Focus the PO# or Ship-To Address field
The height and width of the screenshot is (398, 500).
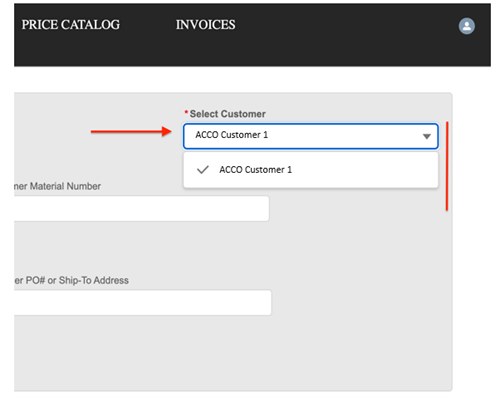tap(143, 302)
